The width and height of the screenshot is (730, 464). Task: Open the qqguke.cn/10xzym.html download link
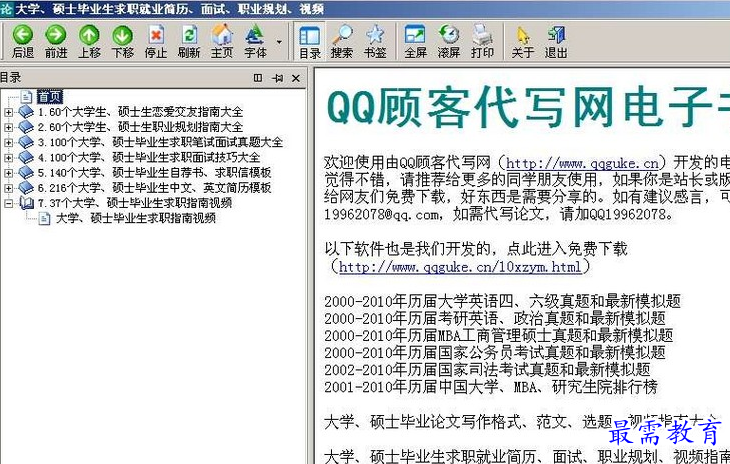pyautogui.click(x=460, y=267)
